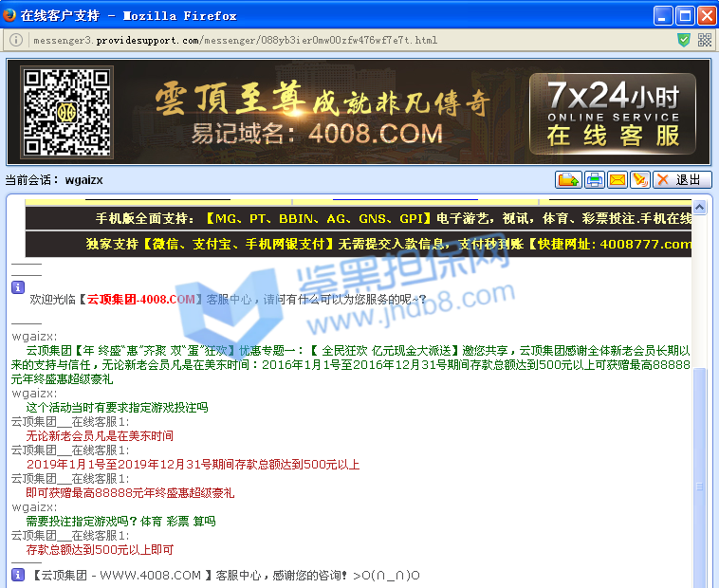Click the info icon beside closing message
719x588 pixels.
pyautogui.click(x=17, y=575)
